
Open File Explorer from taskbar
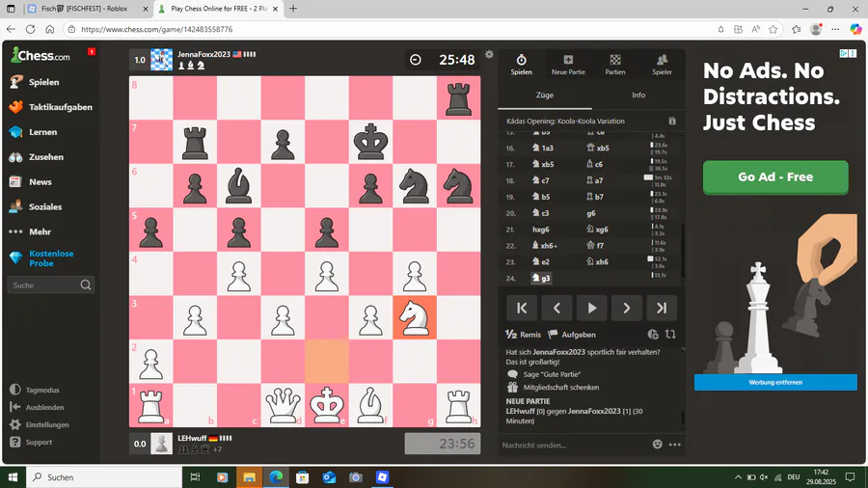pyautogui.click(x=249, y=477)
